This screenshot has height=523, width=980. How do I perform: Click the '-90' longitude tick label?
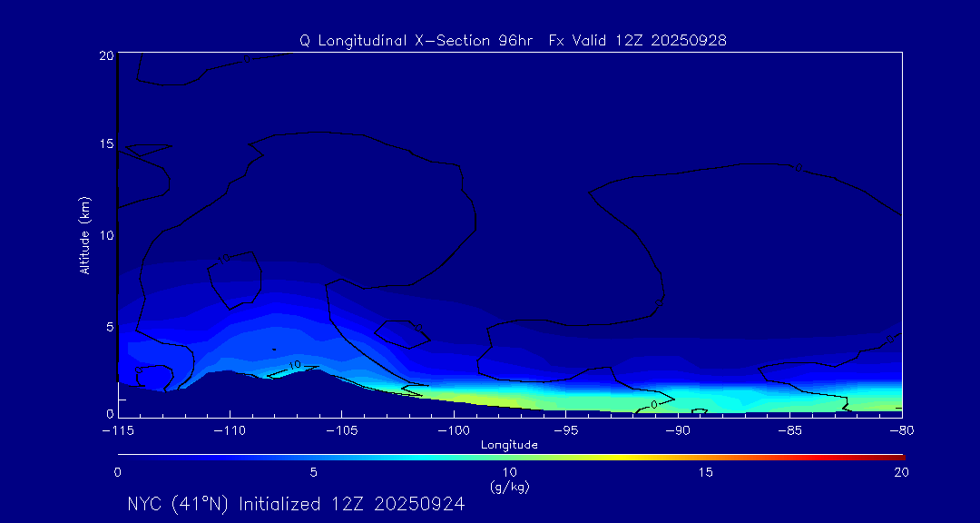click(x=678, y=431)
